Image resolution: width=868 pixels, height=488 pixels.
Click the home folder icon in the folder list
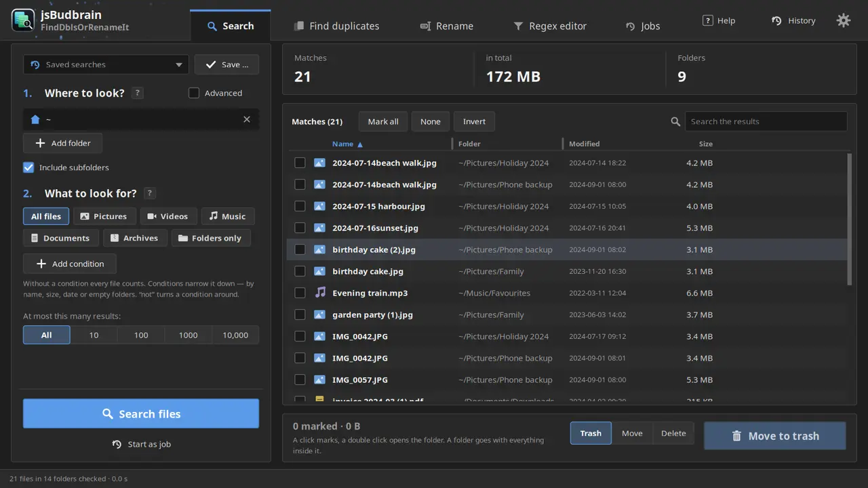point(35,119)
